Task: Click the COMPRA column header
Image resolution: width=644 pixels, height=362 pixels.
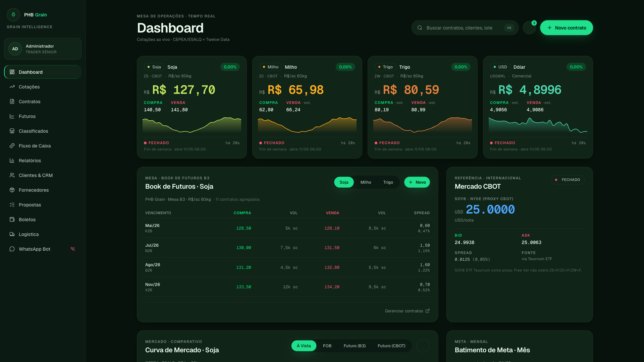Action: (x=242, y=213)
